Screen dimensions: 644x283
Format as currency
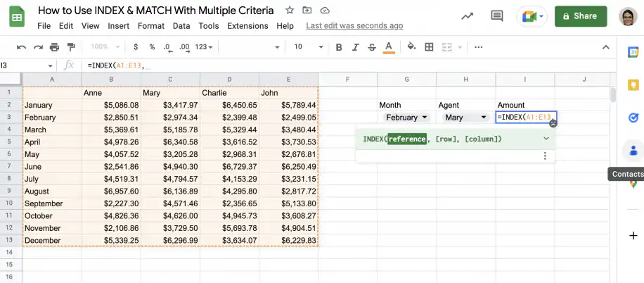click(x=136, y=47)
